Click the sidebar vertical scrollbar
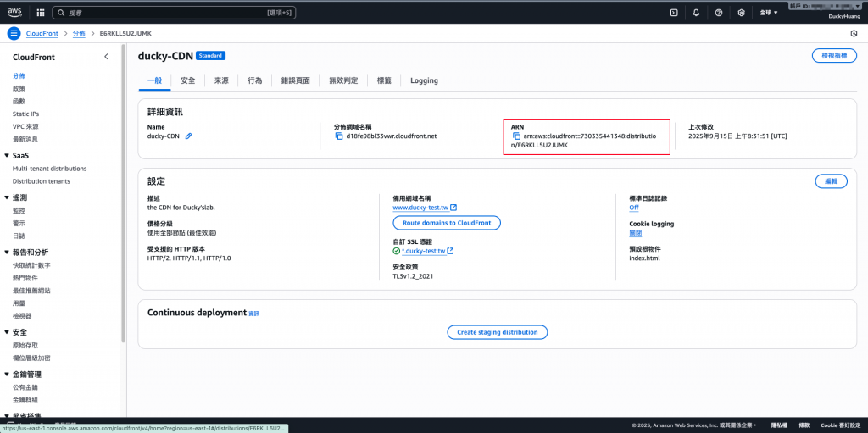This screenshot has width=868, height=433. 124,194
